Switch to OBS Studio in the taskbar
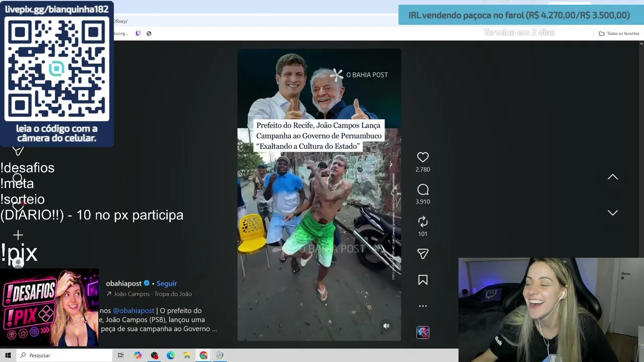Viewport: 644px width, 362px height. (x=154, y=355)
